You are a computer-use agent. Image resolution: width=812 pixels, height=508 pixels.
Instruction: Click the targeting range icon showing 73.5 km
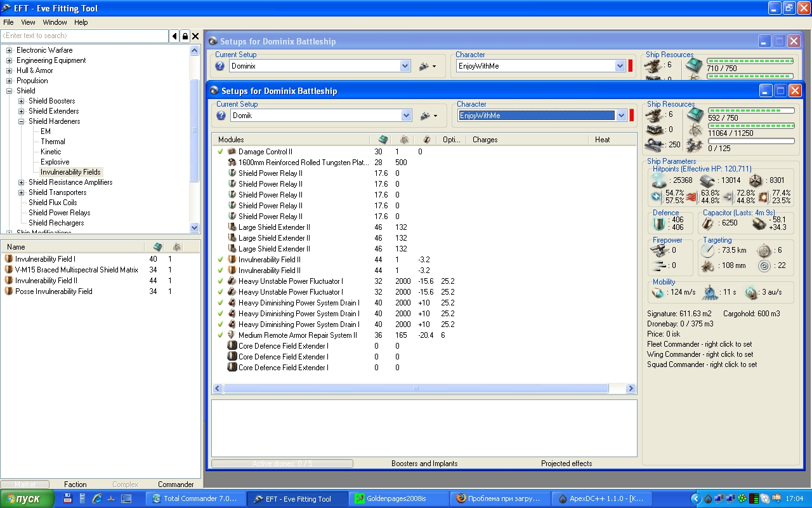[x=708, y=250]
